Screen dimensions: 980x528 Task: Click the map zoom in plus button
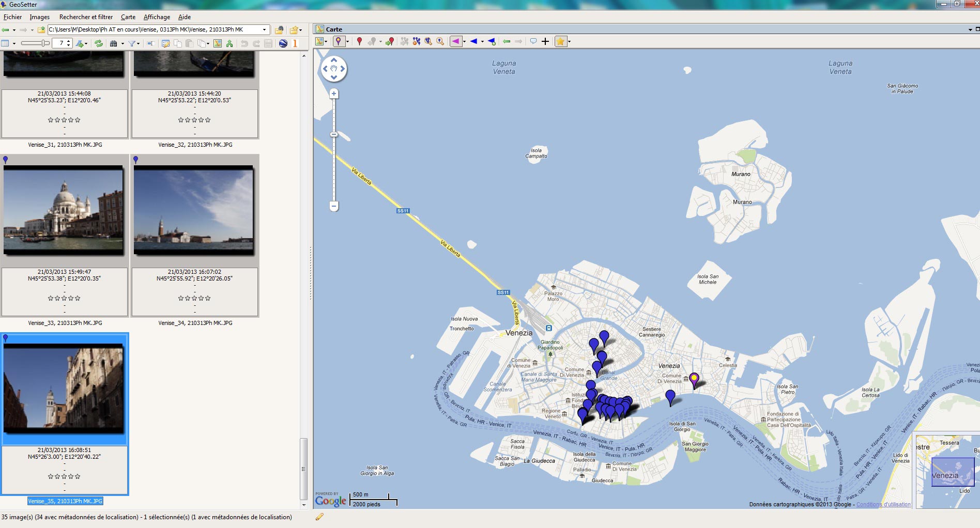[x=334, y=94]
